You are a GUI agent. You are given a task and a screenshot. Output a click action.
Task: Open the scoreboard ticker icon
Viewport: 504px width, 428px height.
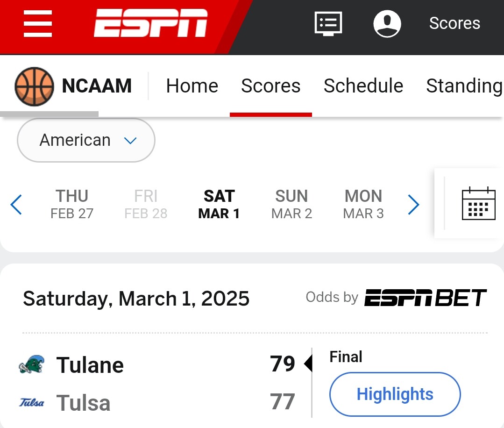pyautogui.click(x=328, y=23)
